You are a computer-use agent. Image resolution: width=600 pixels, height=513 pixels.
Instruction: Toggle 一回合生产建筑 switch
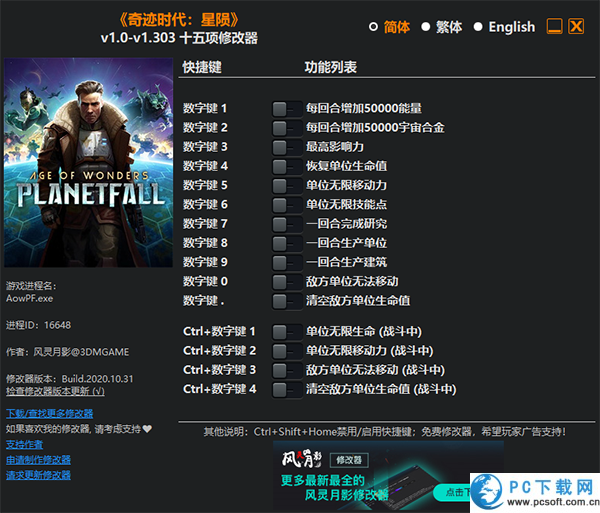[287, 263]
